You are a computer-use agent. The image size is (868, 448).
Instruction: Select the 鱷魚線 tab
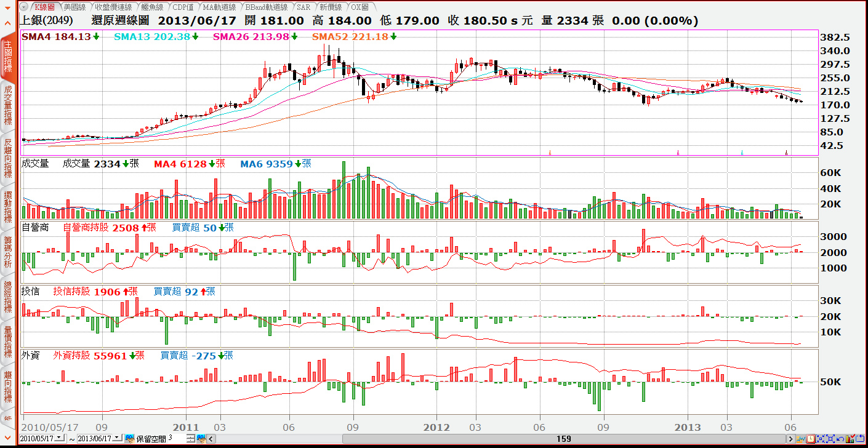tap(151, 7)
